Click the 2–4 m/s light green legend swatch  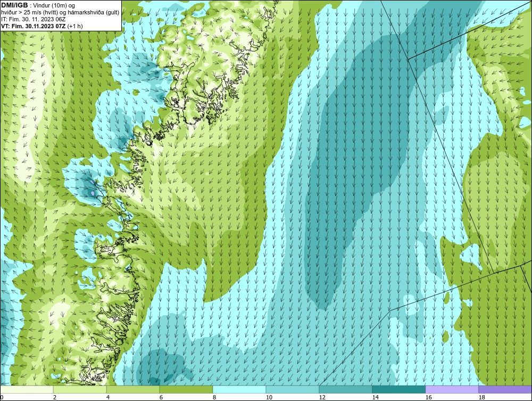(x=80, y=389)
